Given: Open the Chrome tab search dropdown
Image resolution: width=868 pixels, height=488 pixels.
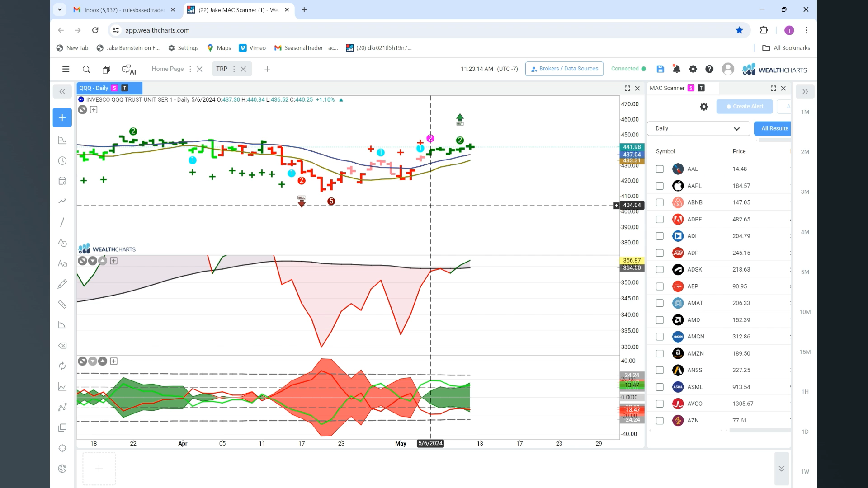Looking at the screenshot, I should (60, 9).
